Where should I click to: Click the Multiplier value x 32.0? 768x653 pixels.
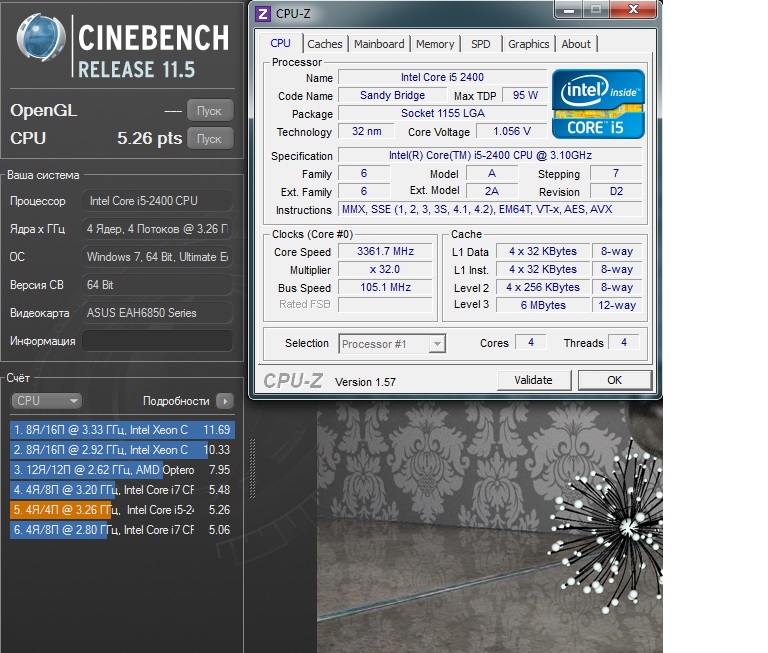385,269
